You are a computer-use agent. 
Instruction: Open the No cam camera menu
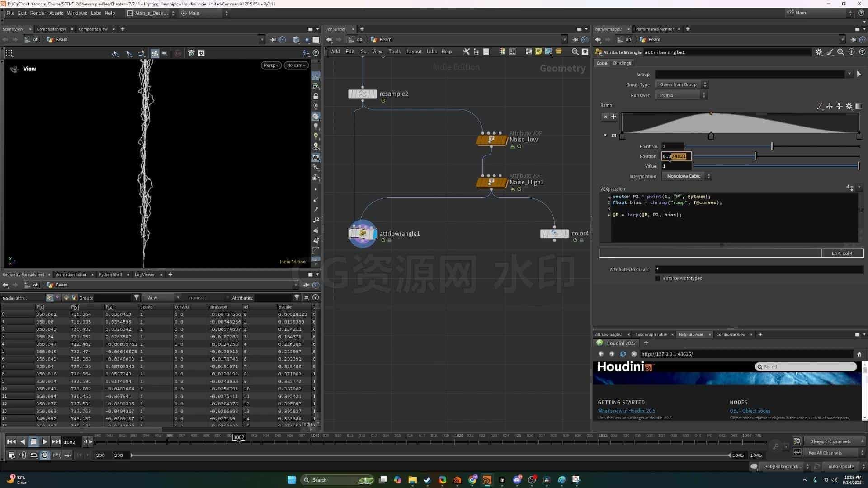[296, 66]
